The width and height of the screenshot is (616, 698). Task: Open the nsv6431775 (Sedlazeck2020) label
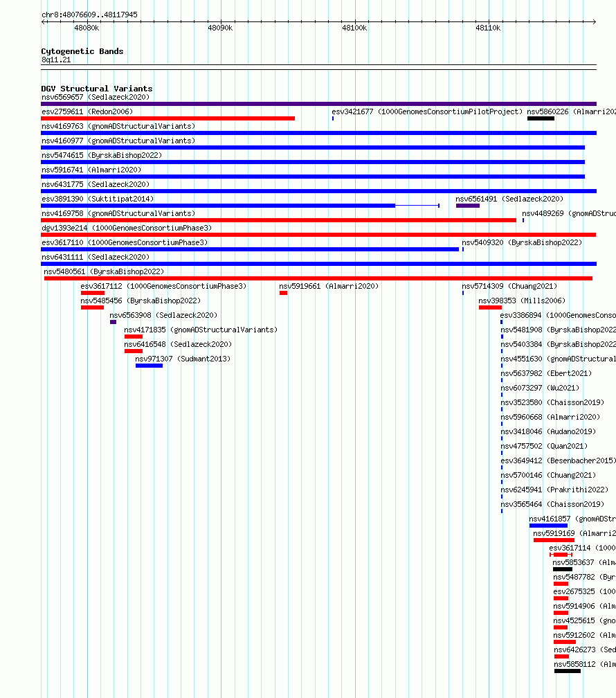pos(96,184)
